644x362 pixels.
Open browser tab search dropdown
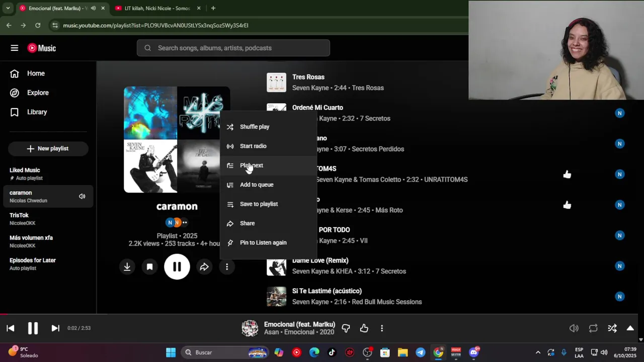[8, 8]
